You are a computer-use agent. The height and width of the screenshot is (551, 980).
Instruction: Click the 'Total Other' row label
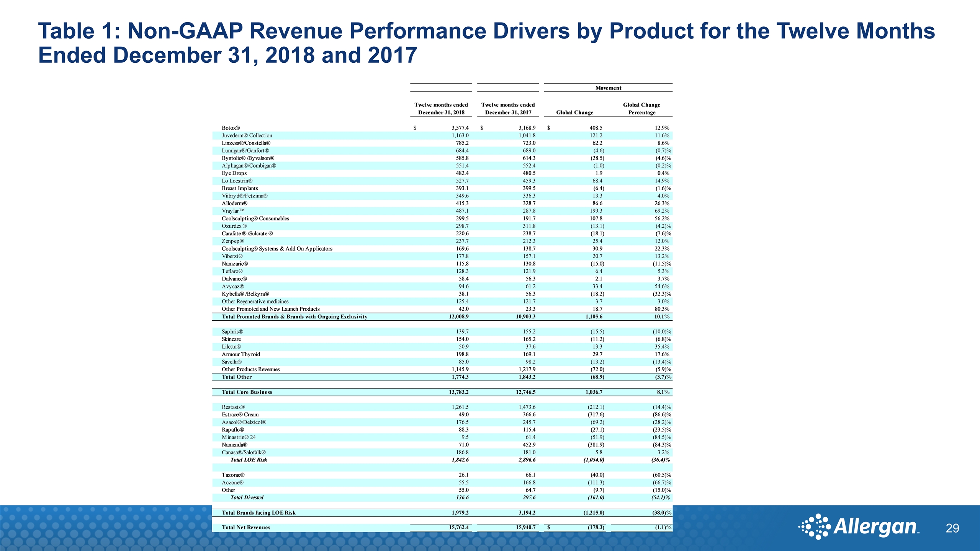click(x=237, y=377)
